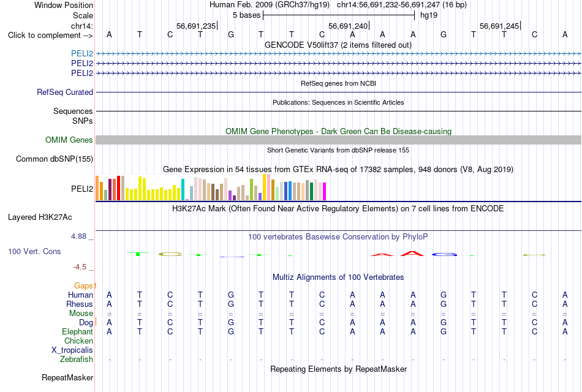The height and width of the screenshot is (392, 582).
Task: Open the H3K27Ac Mark track title
Action: pos(338,209)
